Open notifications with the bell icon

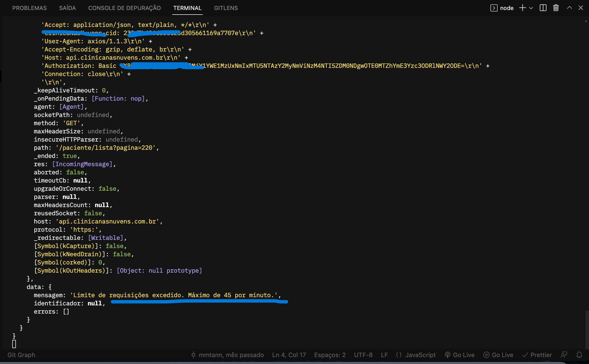[579, 355]
